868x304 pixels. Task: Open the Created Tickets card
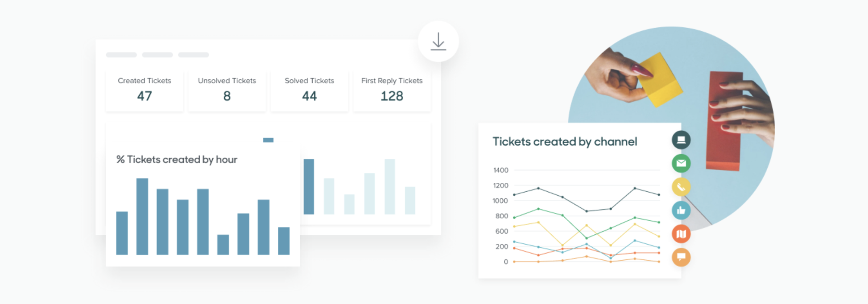145,90
